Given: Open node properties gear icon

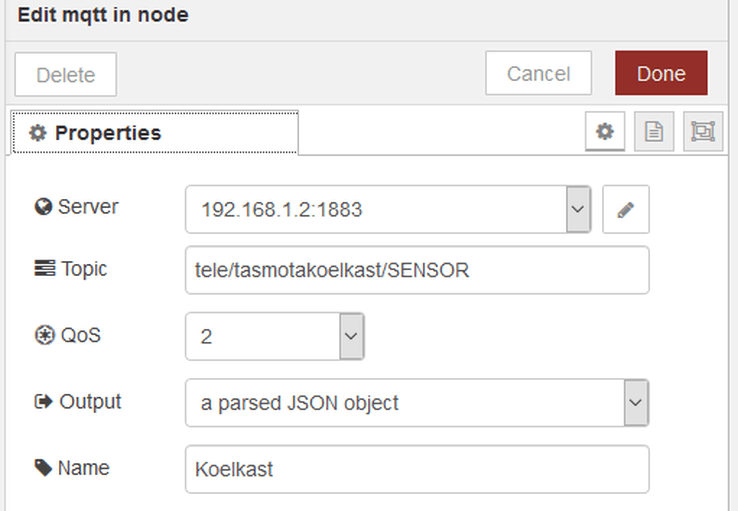Looking at the screenshot, I should (605, 131).
